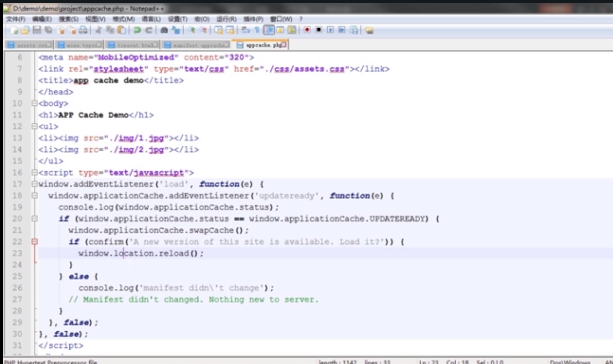Screen dimensions: 613x364
Task: Open Find with the binoculars icon
Action: coord(164,30)
